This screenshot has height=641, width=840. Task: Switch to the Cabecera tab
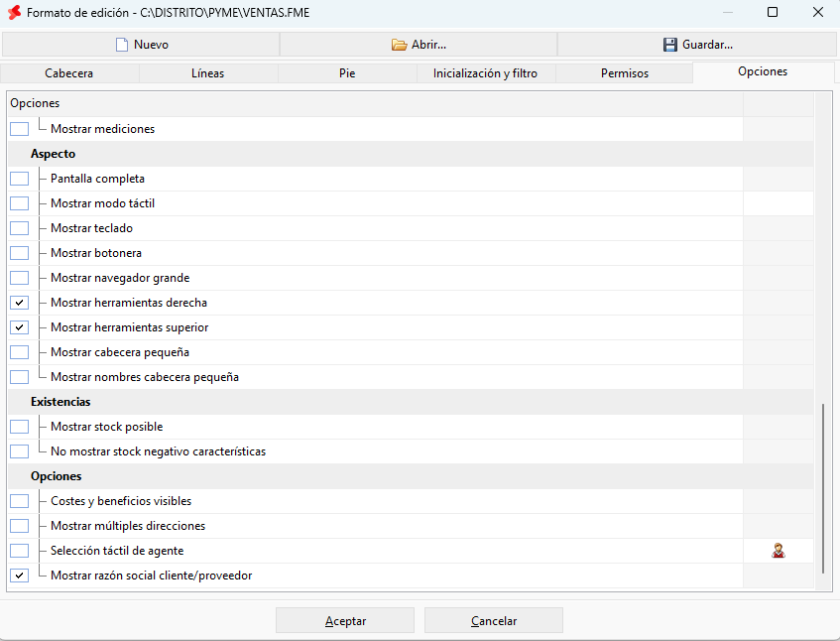69,73
